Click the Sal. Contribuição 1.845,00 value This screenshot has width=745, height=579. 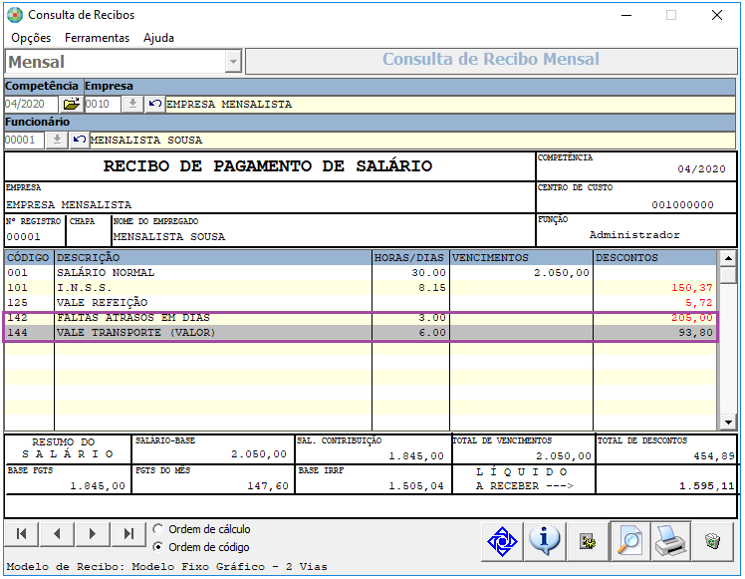click(x=416, y=456)
